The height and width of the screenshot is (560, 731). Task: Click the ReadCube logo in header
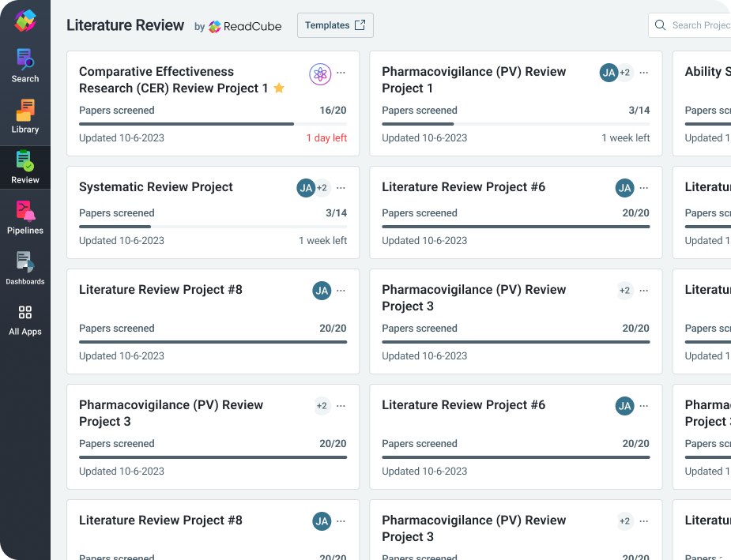tap(245, 26)
